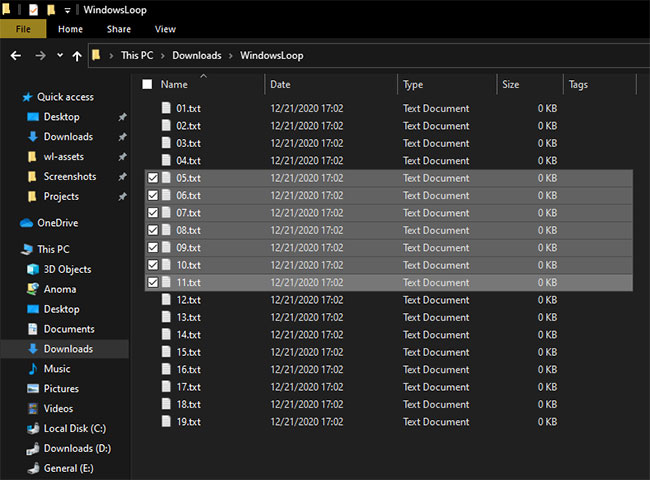Expand the chevron after This PC in address bar

tap(163, 56)
